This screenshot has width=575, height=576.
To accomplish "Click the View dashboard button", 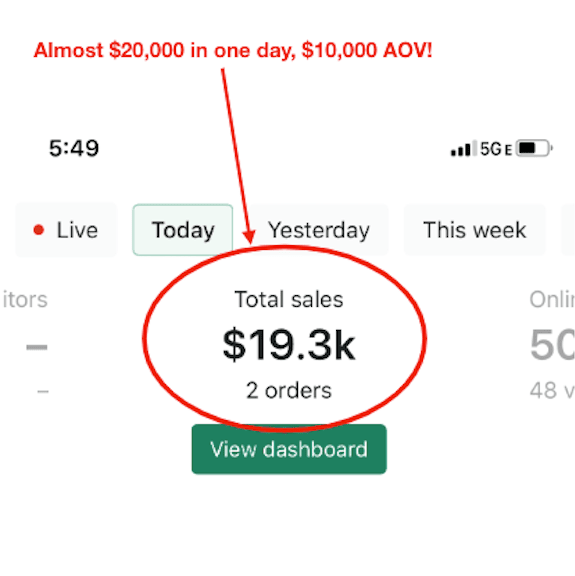I will click(289, 449).
